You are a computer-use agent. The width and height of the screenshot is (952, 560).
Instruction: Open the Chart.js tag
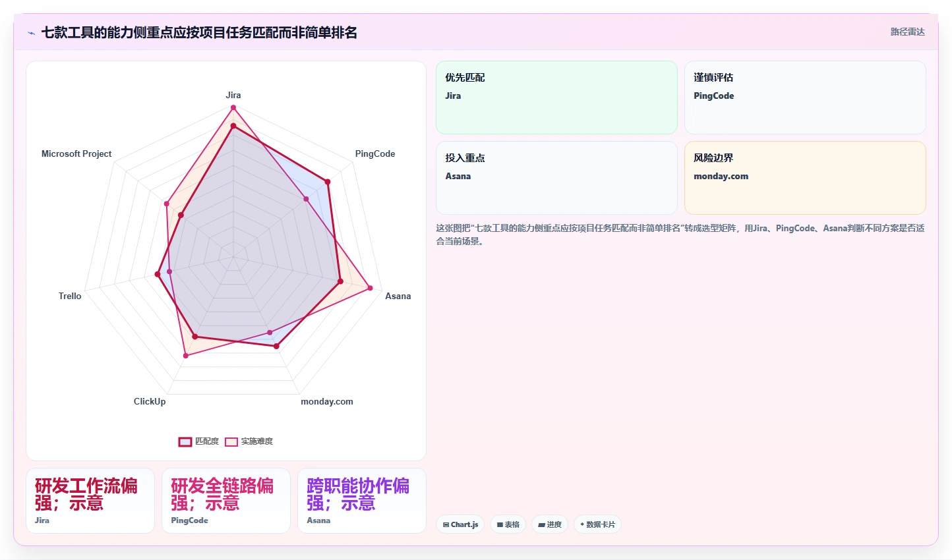pyautogui.click(x=460, y=524)
